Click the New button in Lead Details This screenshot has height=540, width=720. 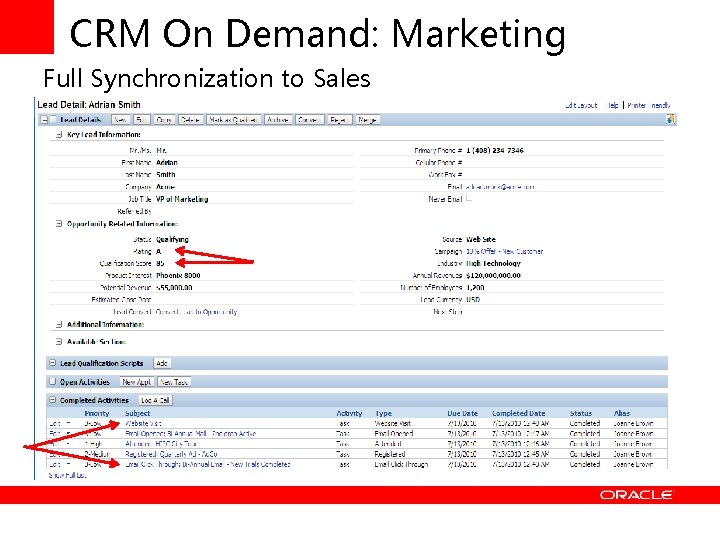pyautogui.click(x=120, y=120)
